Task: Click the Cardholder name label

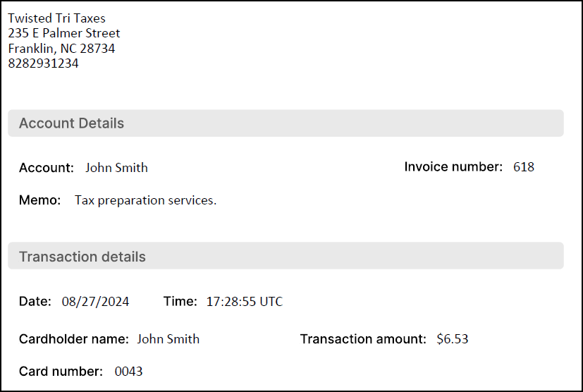Action: [x=73, y=339]
